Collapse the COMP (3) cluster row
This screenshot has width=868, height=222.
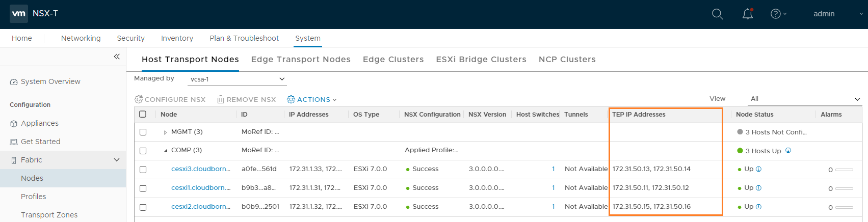coord(165,151)
